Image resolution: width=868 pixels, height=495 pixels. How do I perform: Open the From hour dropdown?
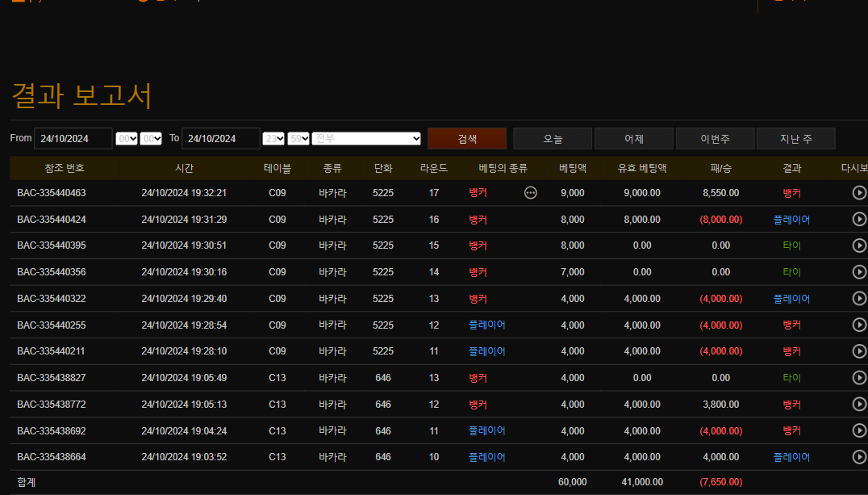coord(127,139)
